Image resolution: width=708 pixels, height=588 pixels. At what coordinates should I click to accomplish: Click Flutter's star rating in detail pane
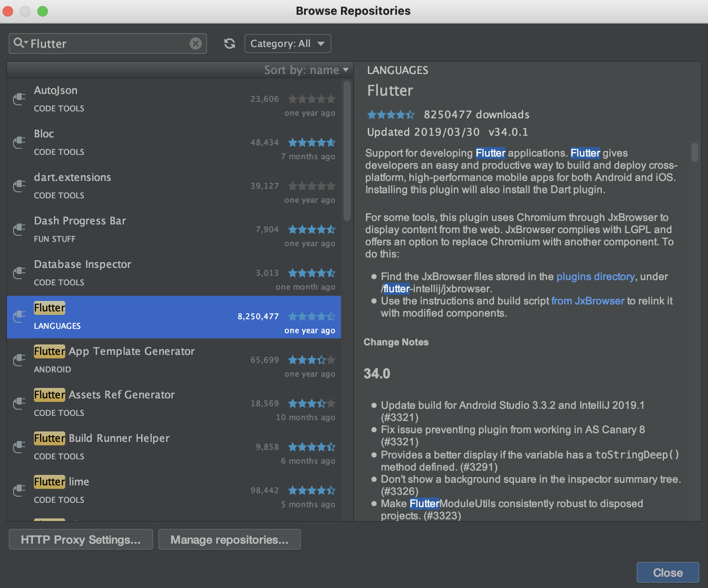click(391, 115)
